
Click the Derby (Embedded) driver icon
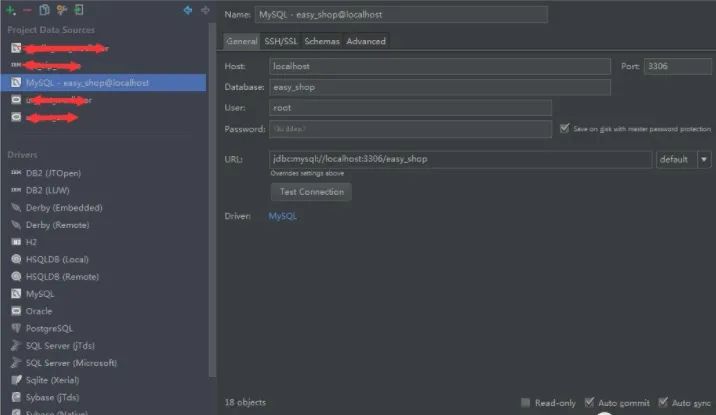pyautogui.click(x=16, y=207)
